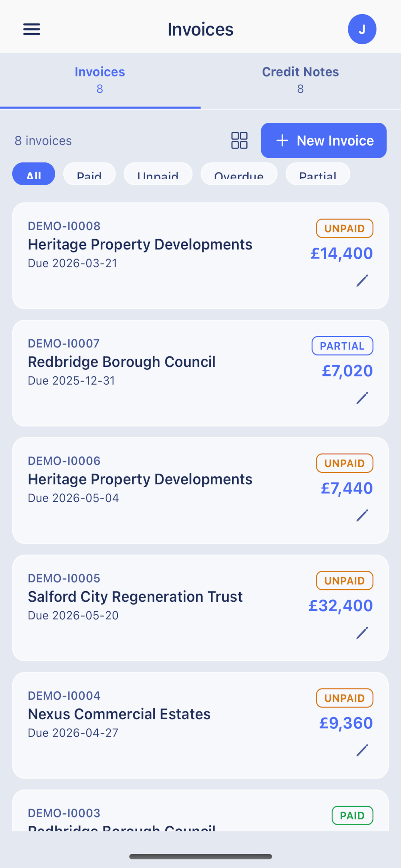The height and width of the screenshot is (868, 401).
Task: Select the All filter chip
Action: 34,174
